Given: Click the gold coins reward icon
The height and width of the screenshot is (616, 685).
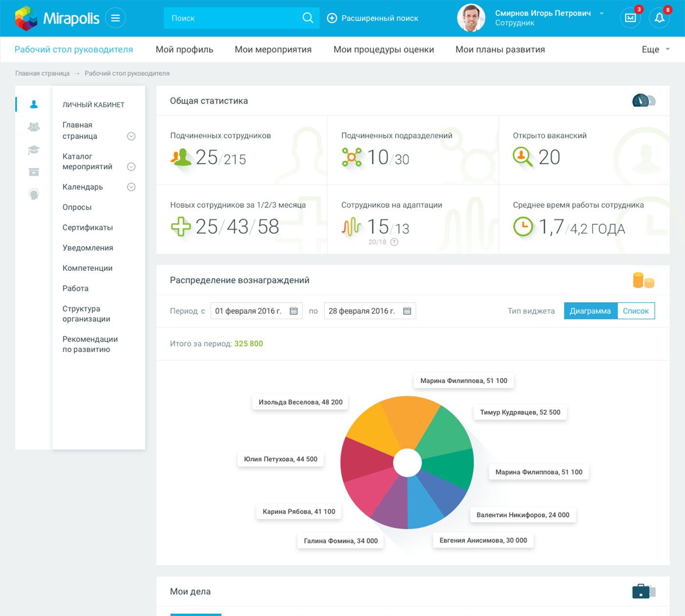Looking at the screenshot, I should tap(643, 280).
